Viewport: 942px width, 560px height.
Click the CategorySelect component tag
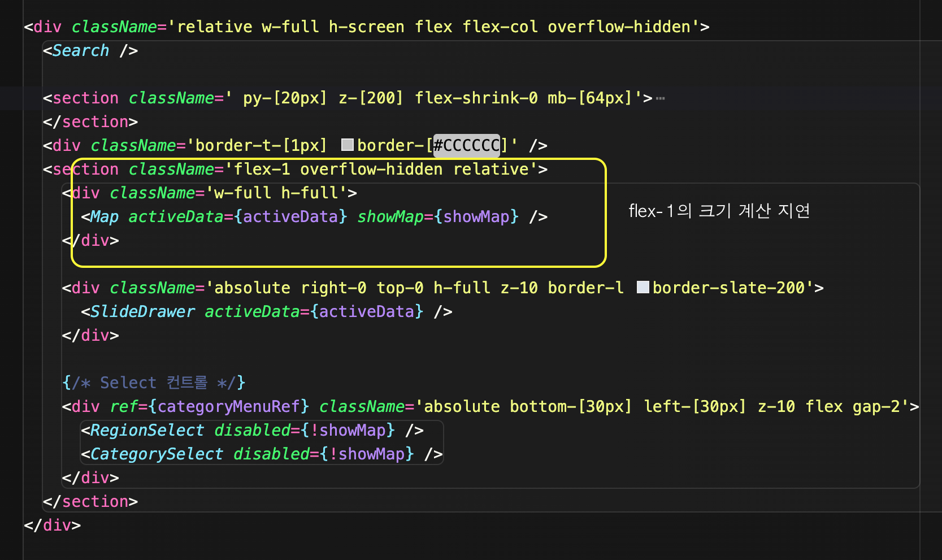(156, 454)
